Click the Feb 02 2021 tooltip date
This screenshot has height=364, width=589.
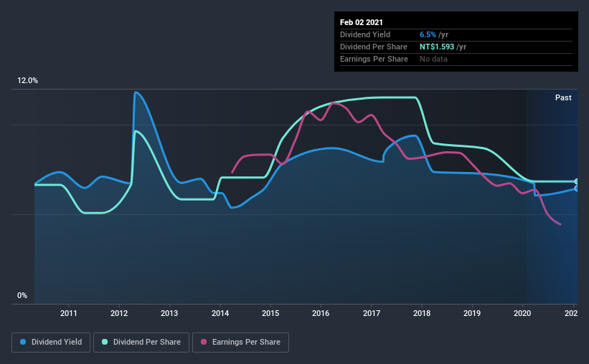(362, 22)
